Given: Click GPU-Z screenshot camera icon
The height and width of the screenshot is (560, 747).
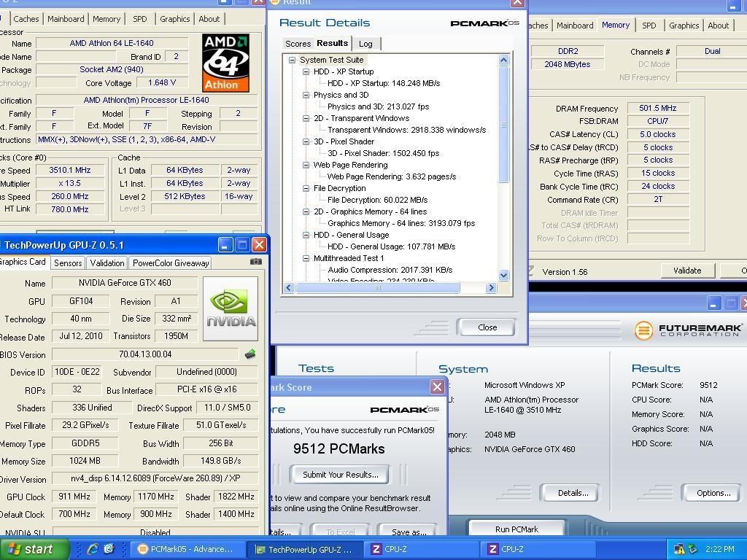Looking at the screenshot, I should click(256, 262).
